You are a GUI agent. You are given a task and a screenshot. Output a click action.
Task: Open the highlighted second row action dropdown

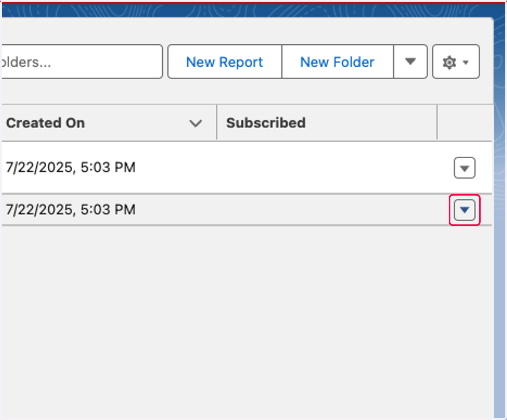pyautogui.click(x=465, y=210)
